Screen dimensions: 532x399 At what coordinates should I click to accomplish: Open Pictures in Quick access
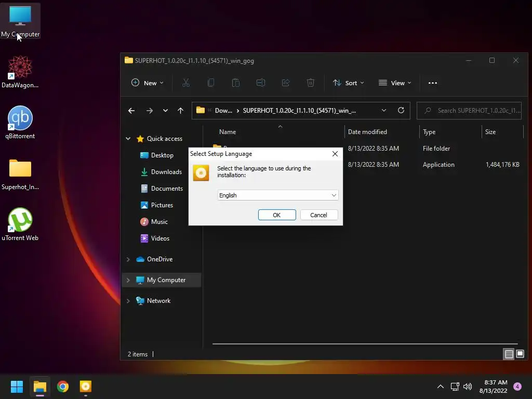(x=162, y=205)
